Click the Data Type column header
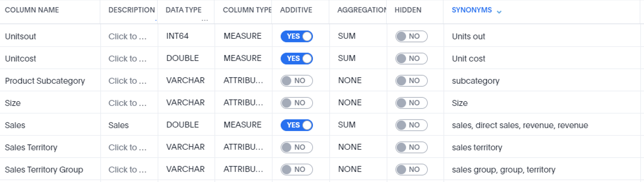644x182 pixels. pyautogui.click(x=184, y=10)
